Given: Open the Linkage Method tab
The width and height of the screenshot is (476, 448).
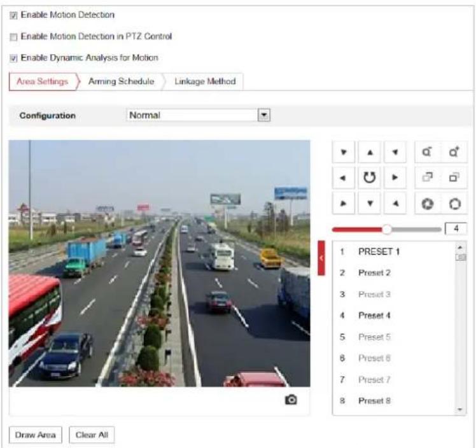Looking at the screenshot, I should (x=205, y=81).
